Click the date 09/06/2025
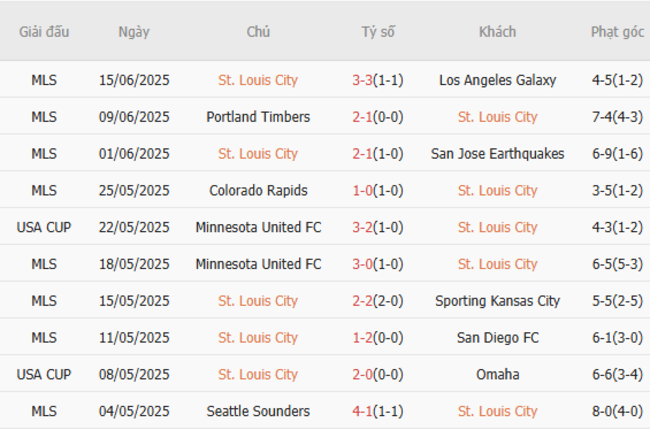Viewport: 650px width, 430px height. point(134,117)
